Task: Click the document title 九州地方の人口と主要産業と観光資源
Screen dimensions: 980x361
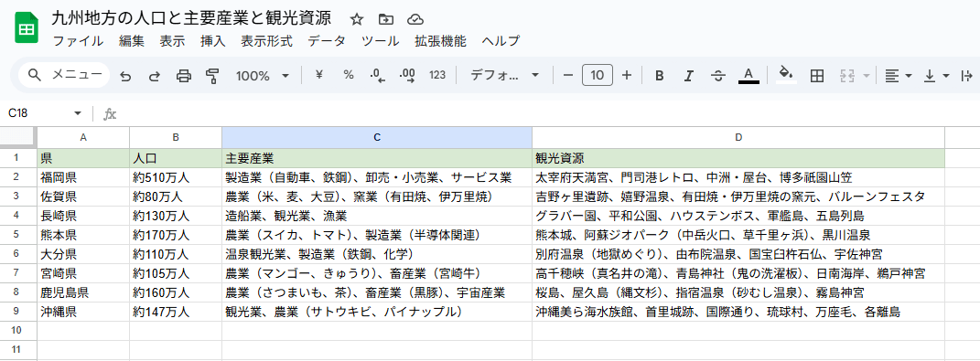Action: (192, 18)
